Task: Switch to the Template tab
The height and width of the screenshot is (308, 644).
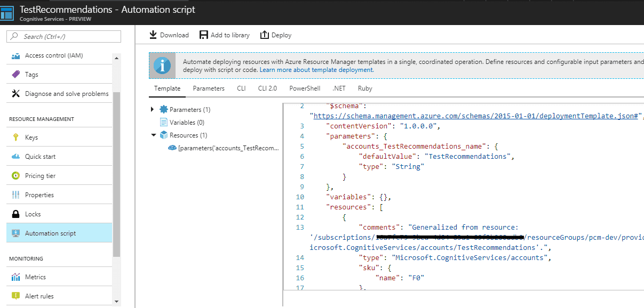Action: tap(168, 88)
